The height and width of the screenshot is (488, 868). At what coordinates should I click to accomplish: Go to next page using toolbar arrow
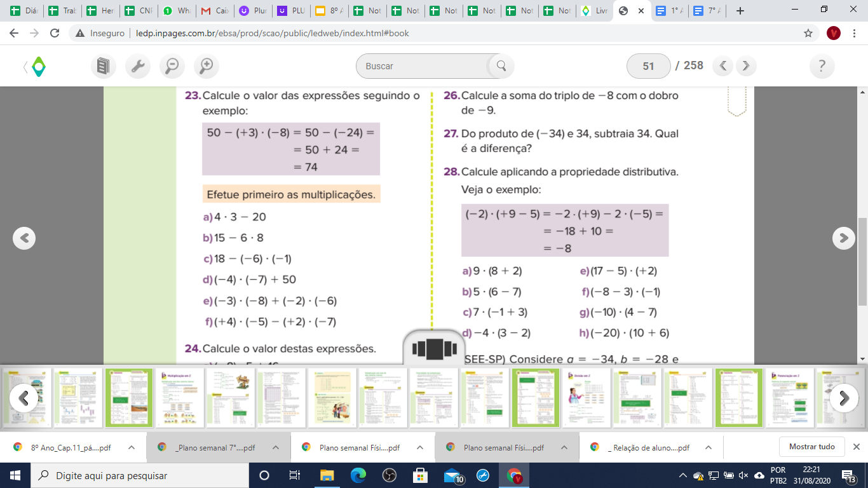(746, 65)
